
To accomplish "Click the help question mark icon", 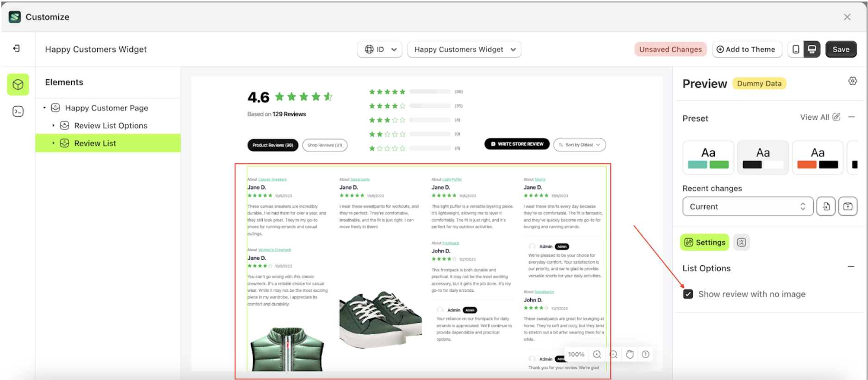I will [x=645, y=355].
